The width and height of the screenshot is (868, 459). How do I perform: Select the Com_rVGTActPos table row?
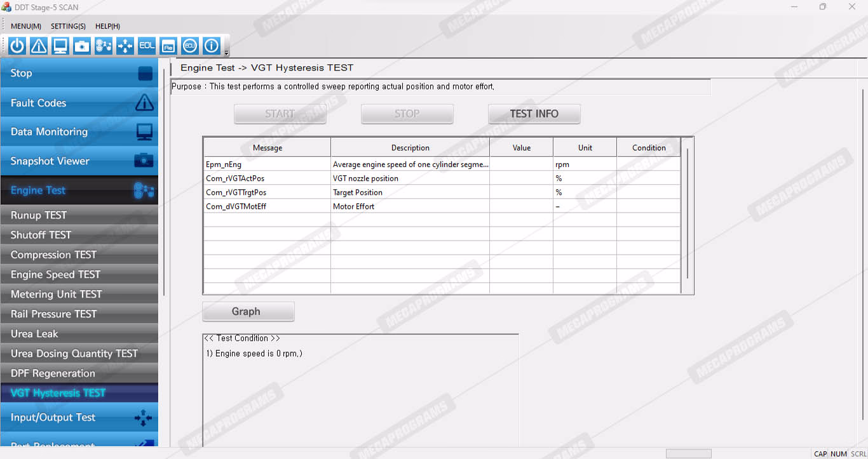(x=267, y=178)
